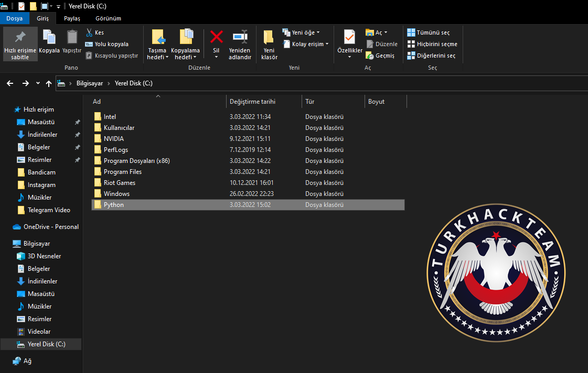The image size is (588, 373).
Task: Open the Kolay erişim dropdown
Action: coord(306,44)
